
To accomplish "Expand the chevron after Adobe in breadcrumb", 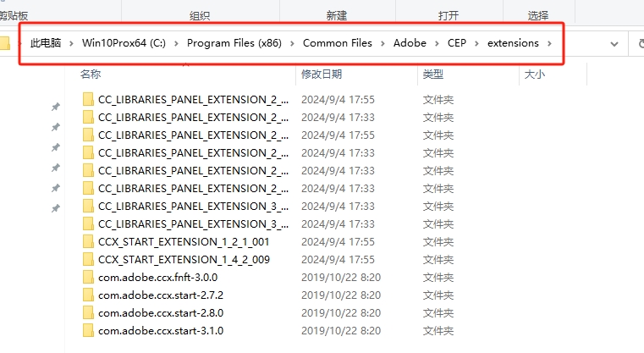I will click(435, 43).
